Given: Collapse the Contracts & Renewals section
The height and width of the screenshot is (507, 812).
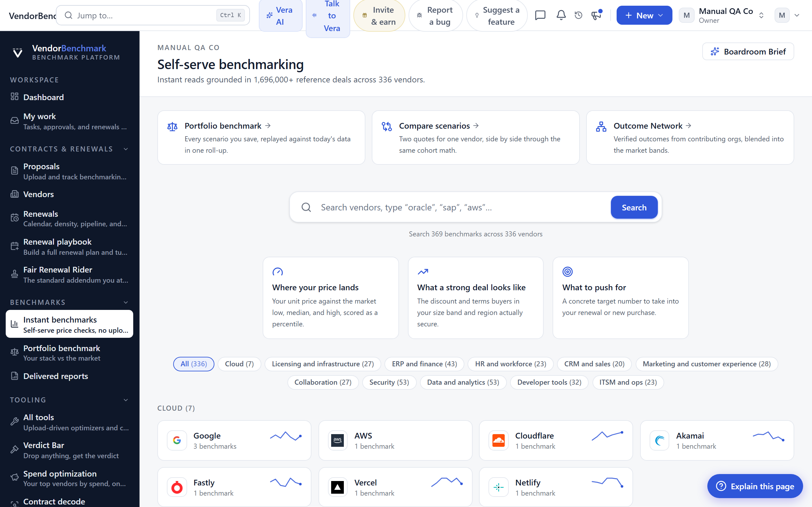Looking at the screenshot, I should (x=126, y=149).
